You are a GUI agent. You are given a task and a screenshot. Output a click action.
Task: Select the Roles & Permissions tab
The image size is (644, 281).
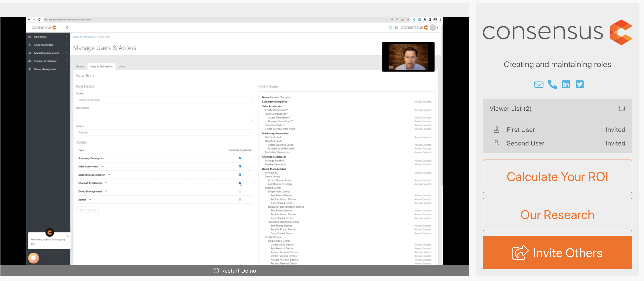click(x=101, y=66)
